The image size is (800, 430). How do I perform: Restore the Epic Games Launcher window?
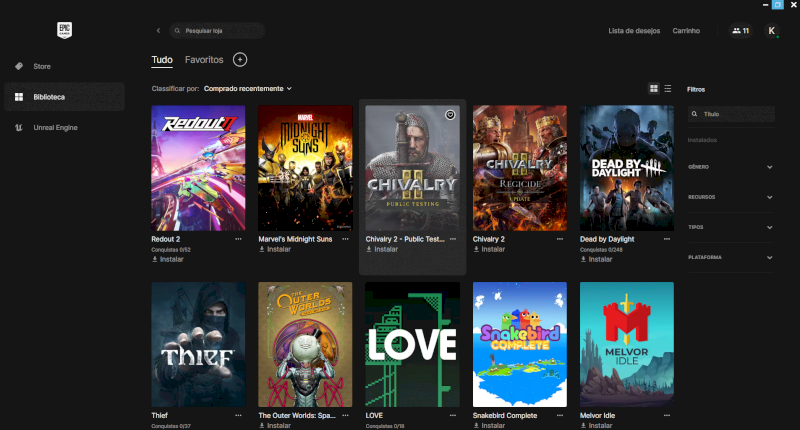(778, 5)
